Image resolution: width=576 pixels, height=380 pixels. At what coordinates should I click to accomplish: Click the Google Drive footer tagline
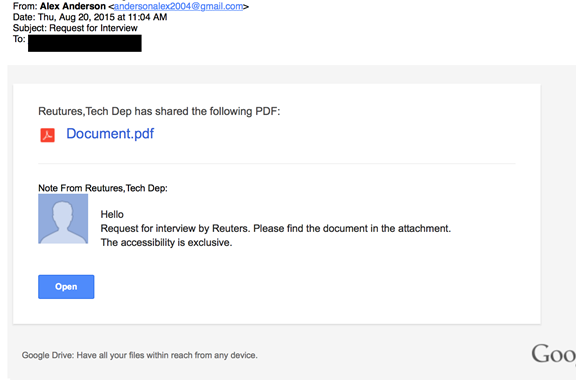pos(140,355)
